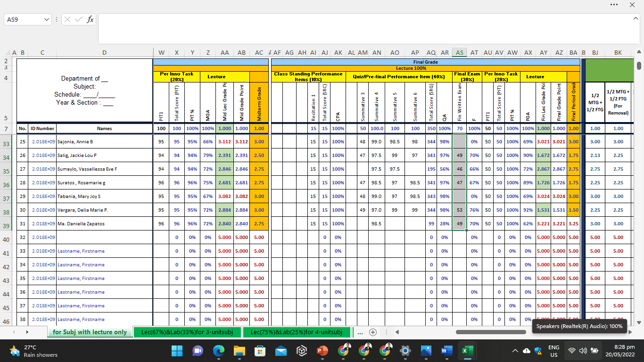Click the vertical scrollbar down arrow
This screenshot has height=362, width=644.
pyautogui.click(x=639, y=323)
